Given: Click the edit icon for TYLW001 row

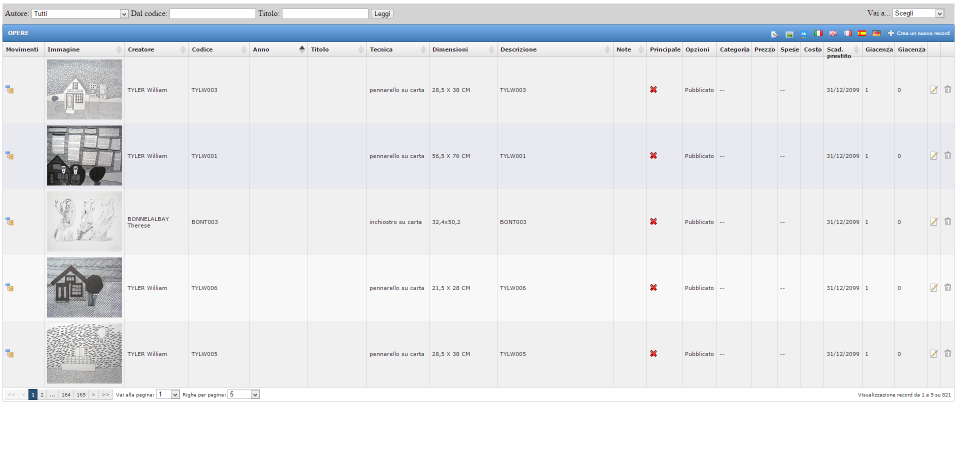Looking at the screenshot, I should [x=934, y=156].
